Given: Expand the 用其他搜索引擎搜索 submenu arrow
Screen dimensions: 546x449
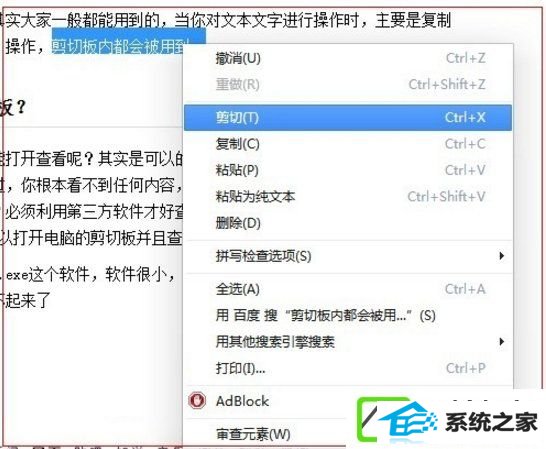Looking at the screenshot, I should (501, 341).
